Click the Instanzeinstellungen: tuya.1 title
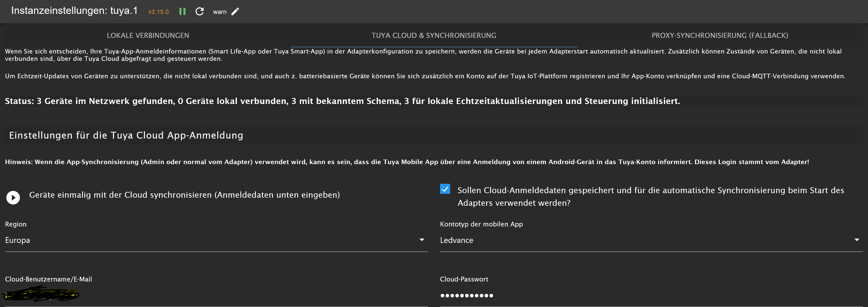 pyautogui.click(x=74, y=11)
